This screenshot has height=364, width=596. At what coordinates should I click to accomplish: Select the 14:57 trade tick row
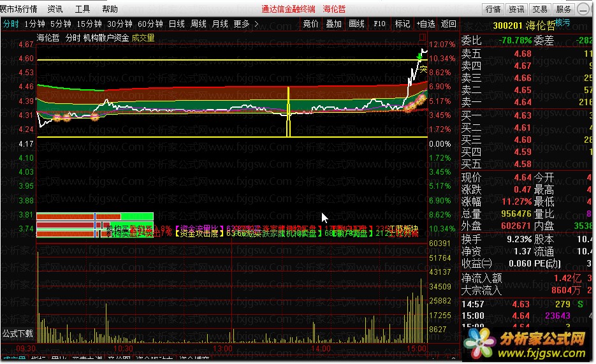527,304
